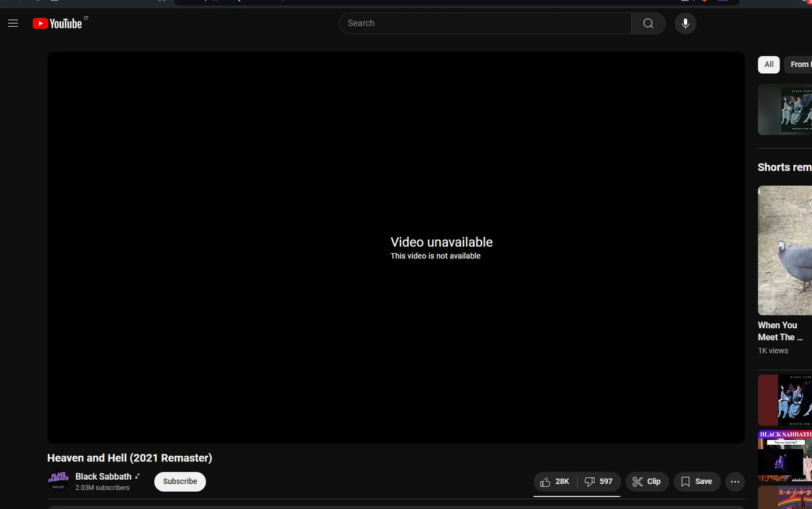Open the hamburger guide menu

click(x=13, y=24)
